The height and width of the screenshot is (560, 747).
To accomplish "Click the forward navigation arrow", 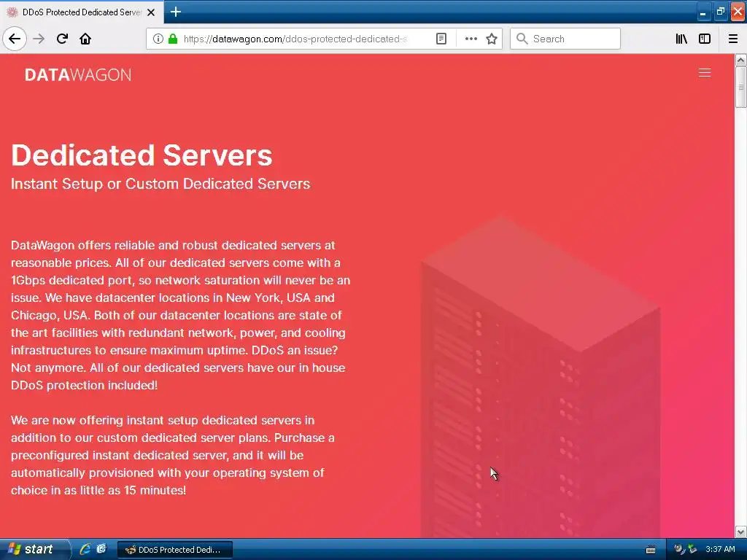I will click(x=39, y=39).
